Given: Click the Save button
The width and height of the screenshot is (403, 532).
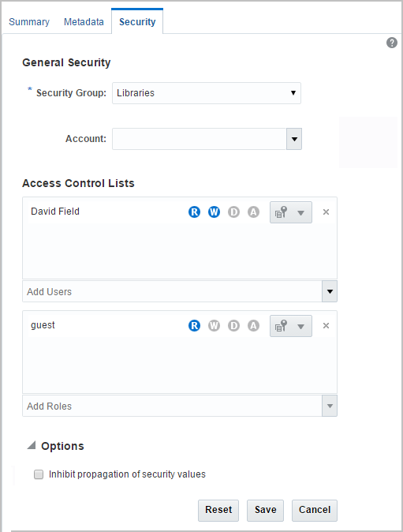Looking at the screenshot, I should pyautogui.click(x=266, y=510).
